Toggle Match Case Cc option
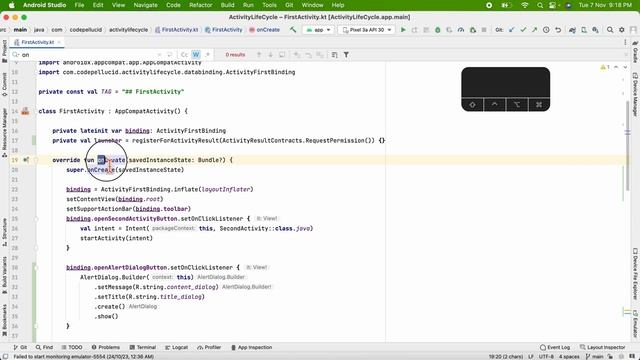 coord(184,55)
